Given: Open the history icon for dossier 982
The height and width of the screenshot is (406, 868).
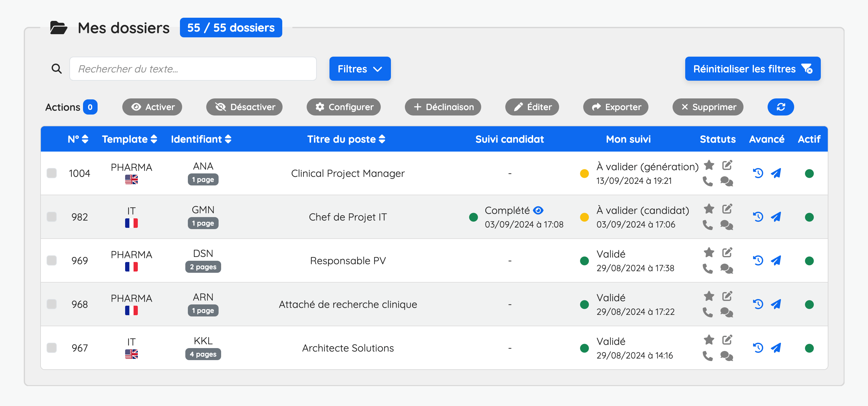Looking at the screenshot, I should [758, 217].
